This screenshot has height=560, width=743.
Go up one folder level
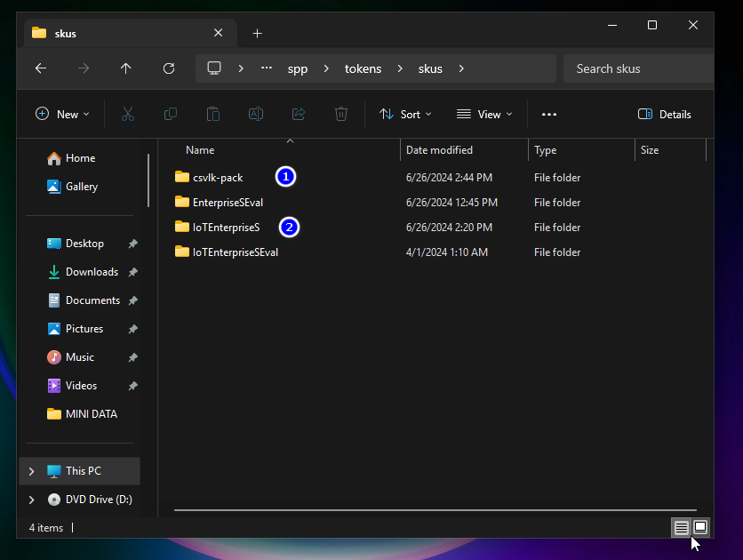point(125,68)
